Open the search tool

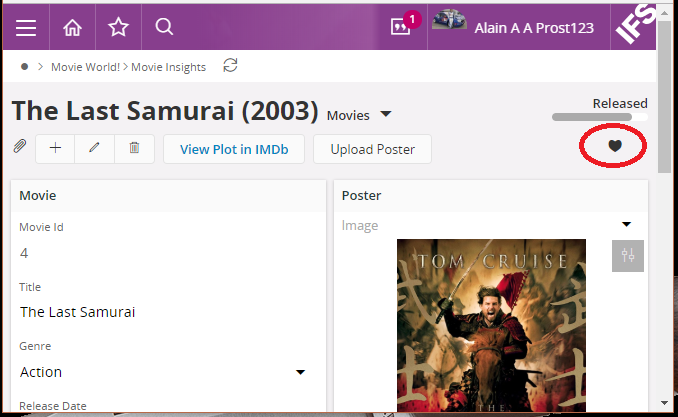pos(165,28)
